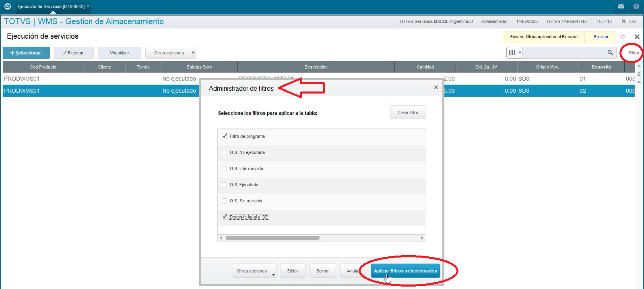Sort by Estatus Serv column header
The image size is (644, 289).
199,67
